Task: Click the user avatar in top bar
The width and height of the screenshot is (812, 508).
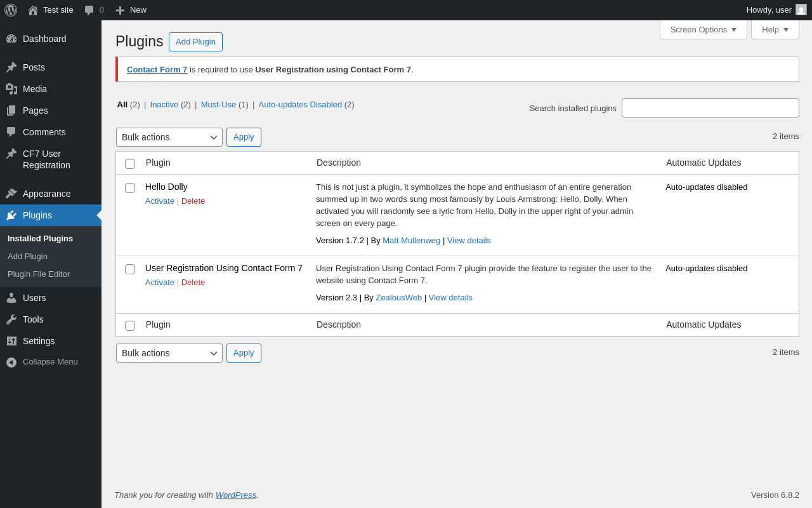Action: pyautogui.click(x=801, y=10)
